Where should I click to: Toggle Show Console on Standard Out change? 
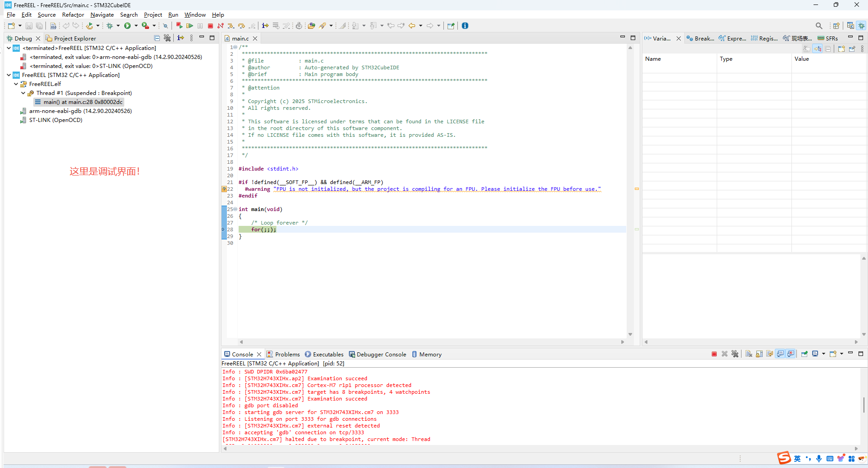tap(780, 354)
